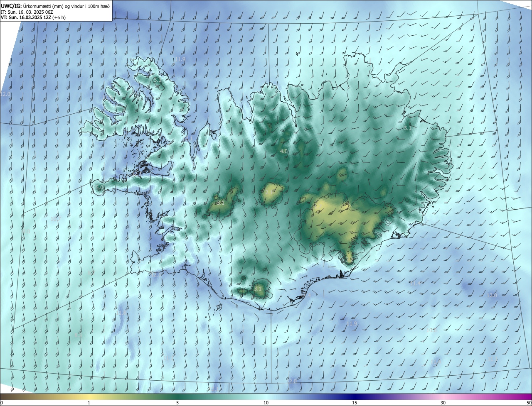Screen dimensions: 532x406
Task: Click the '3.1' label on the Mýrdalsjökull glacier
Action: (258, 289)
